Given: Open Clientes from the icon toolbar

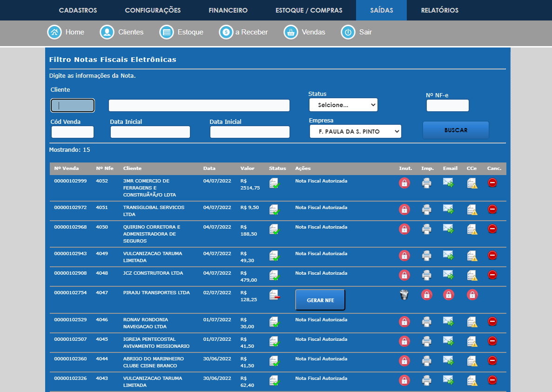Looking at the screenshot, I should 107,32.
